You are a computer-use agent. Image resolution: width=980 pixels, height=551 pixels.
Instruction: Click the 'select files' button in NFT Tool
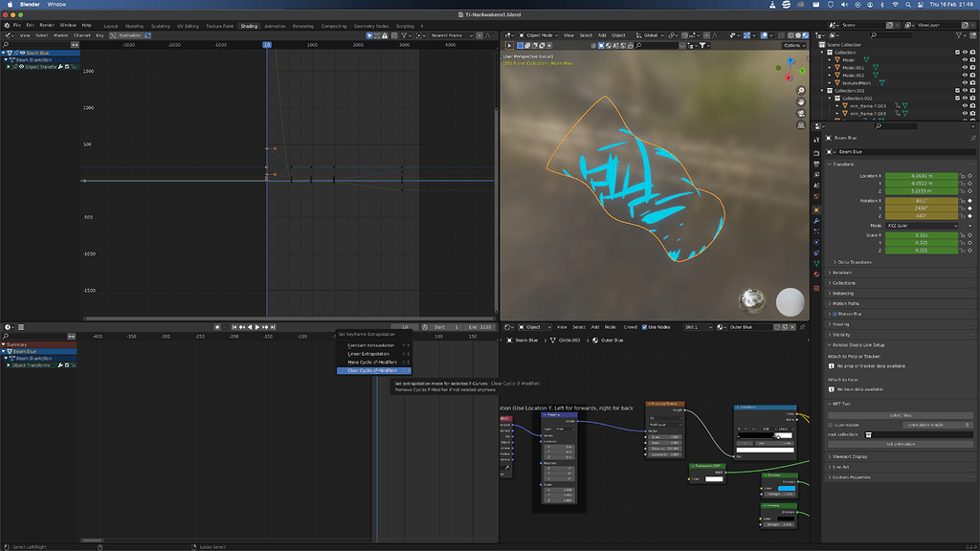(900, 415)
